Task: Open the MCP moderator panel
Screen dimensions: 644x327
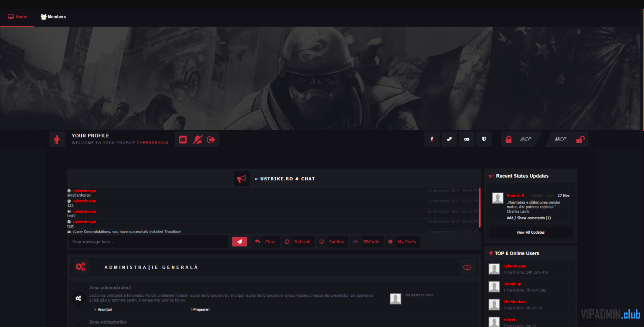Action: (x=560, y=139)
